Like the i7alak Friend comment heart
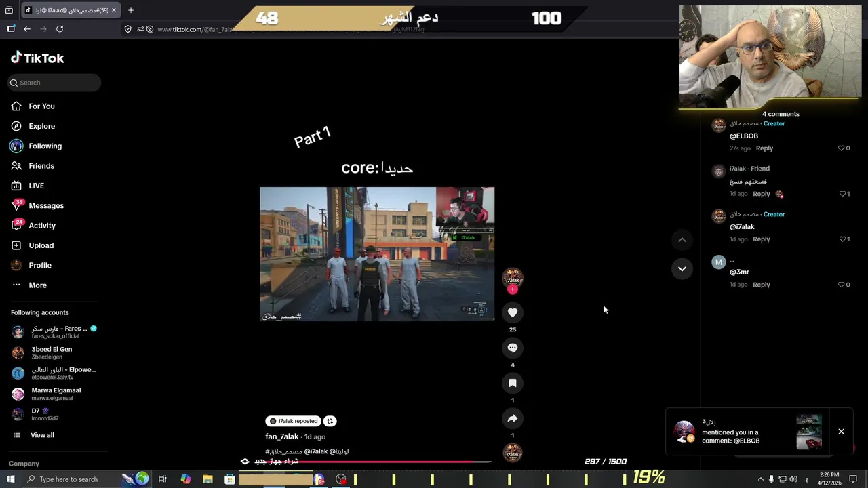Screen dimensions: 868x488 click(x=842, y=194)
